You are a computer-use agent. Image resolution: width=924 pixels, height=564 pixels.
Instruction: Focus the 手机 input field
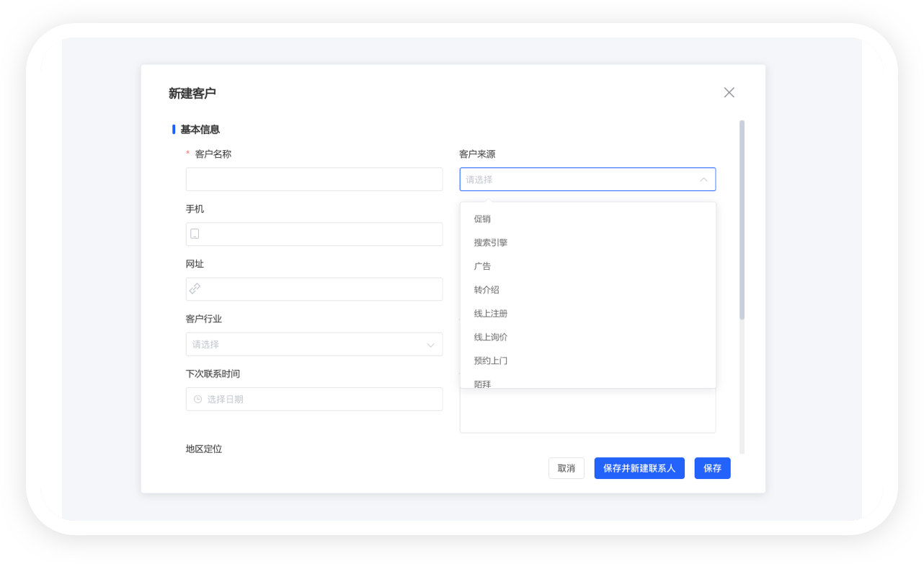pos(314,234)
